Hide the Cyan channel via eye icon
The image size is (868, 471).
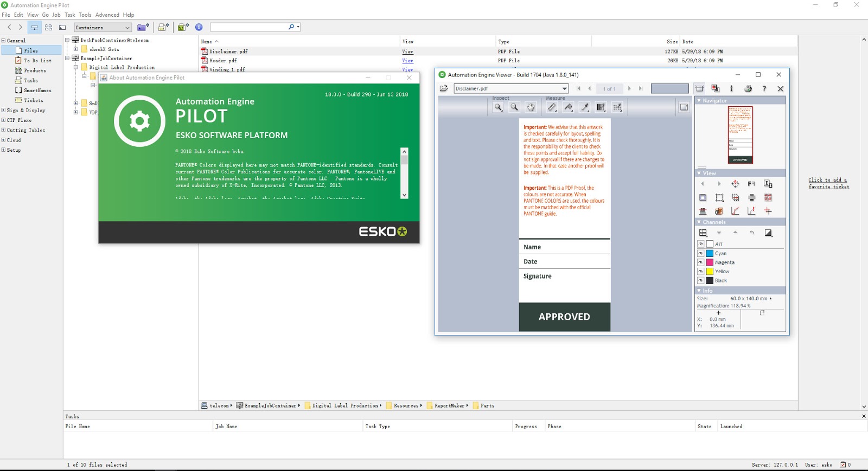tap(700, 253)
